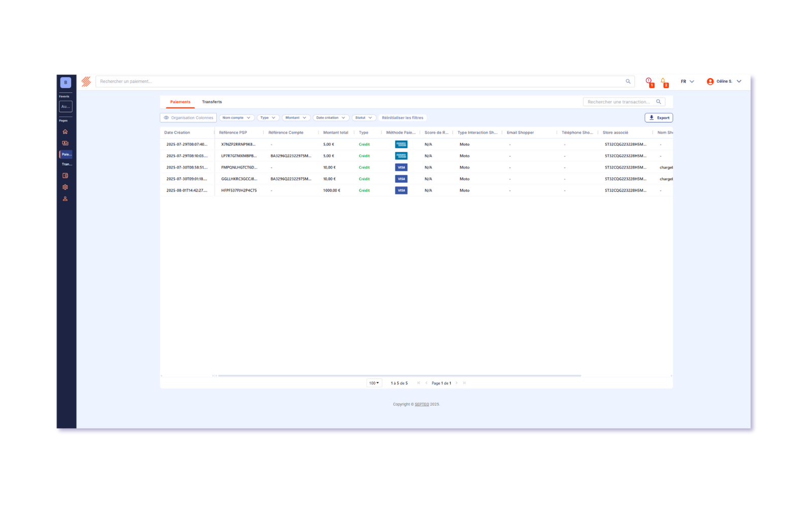Select row dated 2025-08-01T14:42:27
This screenshot has width=812, height=508.
416,190
